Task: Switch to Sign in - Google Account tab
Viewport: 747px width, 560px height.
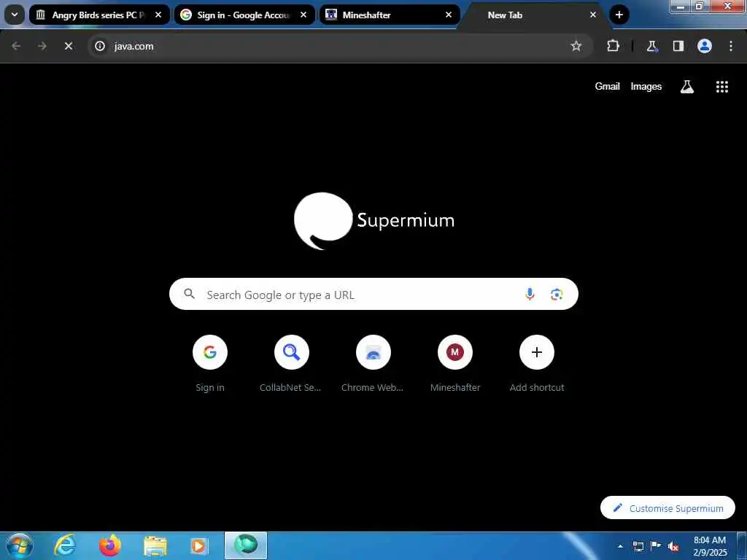Action: tap(244, 15)
